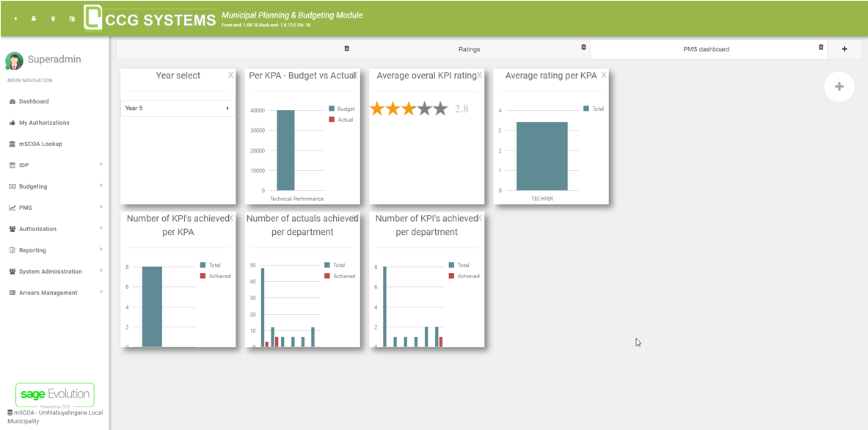Close the Average rating per KPA widget
This screenshot has width=868, height=430.
(x=604, y=75)
